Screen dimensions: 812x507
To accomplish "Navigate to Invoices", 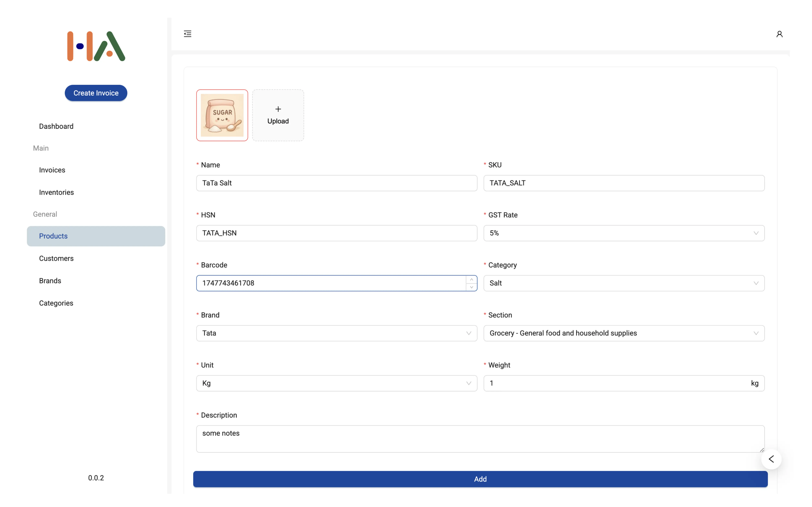I will tap(52, 170).
